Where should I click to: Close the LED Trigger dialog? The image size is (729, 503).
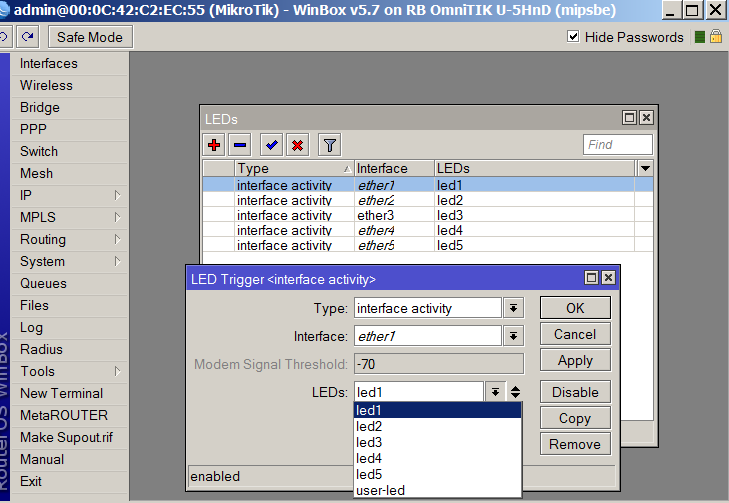pos(608,278)
